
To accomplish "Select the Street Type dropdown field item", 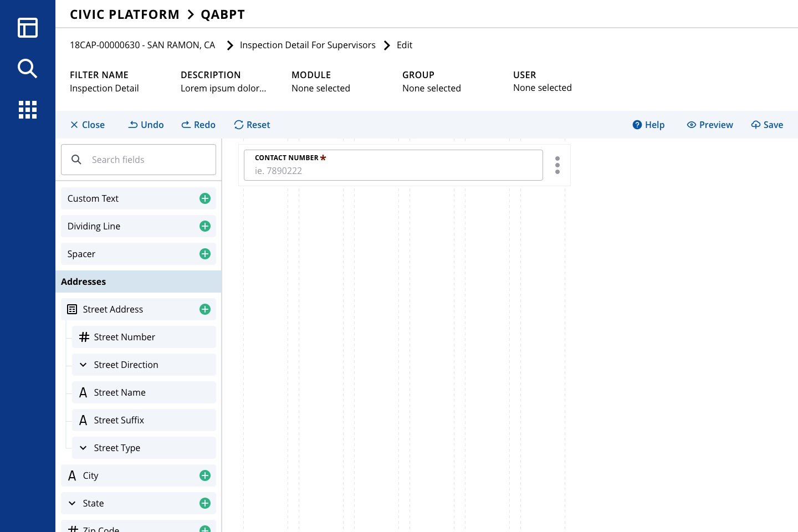I will tap(144, 448).
